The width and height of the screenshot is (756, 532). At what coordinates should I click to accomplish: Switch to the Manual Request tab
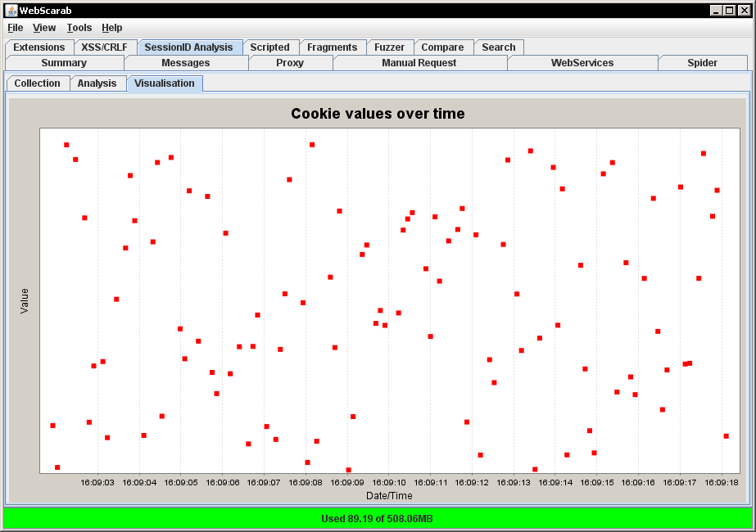(x=419, y=63)
